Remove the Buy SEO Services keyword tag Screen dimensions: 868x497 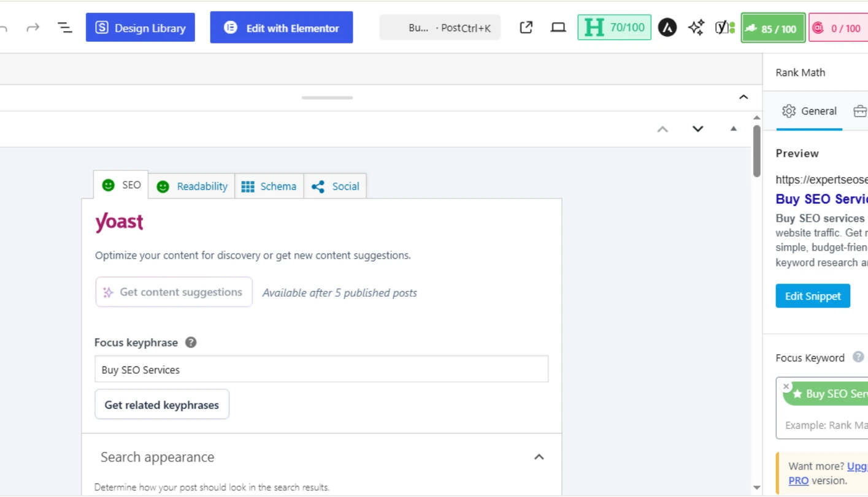pyautogui.click(x=786, y=387)
